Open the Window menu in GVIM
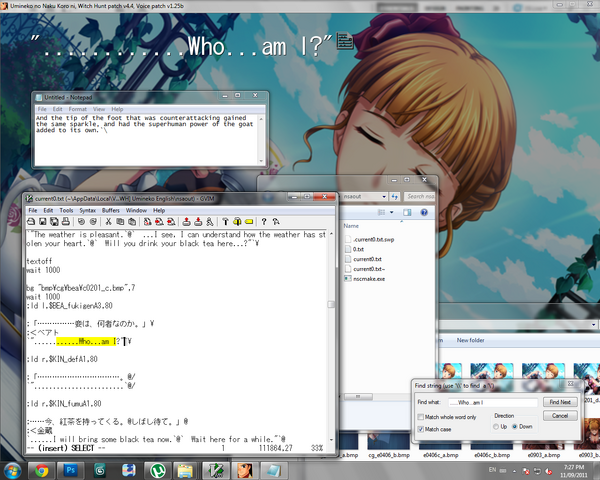This screenshot has height=480, width=600. (x=136, y=210)
